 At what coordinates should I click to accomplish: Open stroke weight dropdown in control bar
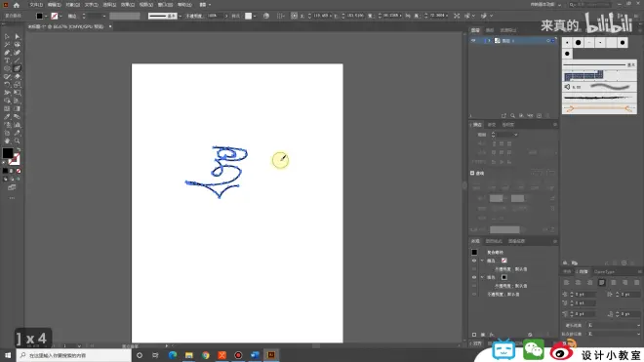click(103, 16)
